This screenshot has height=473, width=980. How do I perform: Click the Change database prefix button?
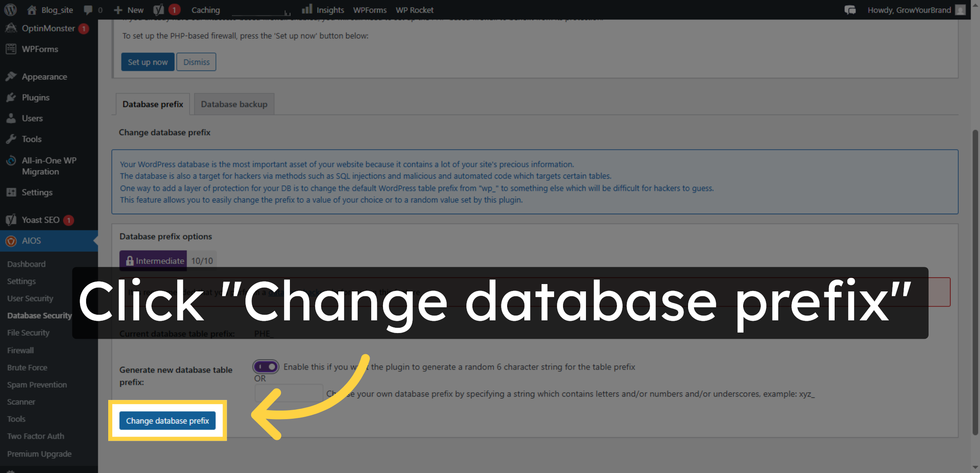[x=167, y=420]
